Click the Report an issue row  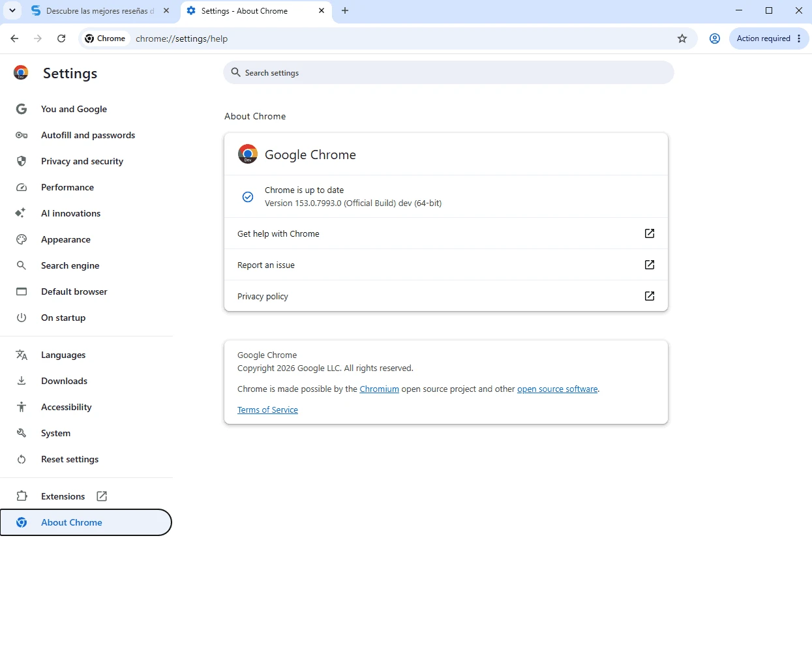click(446, 265)
